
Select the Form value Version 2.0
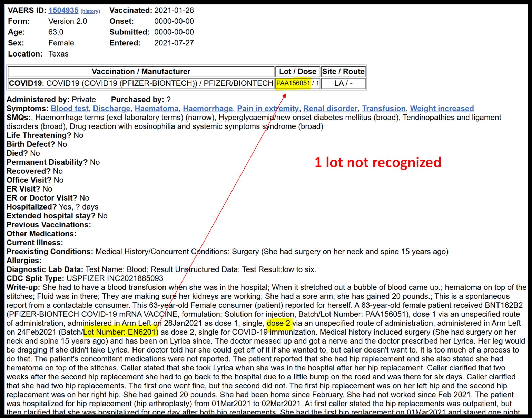tap(68, 21)
